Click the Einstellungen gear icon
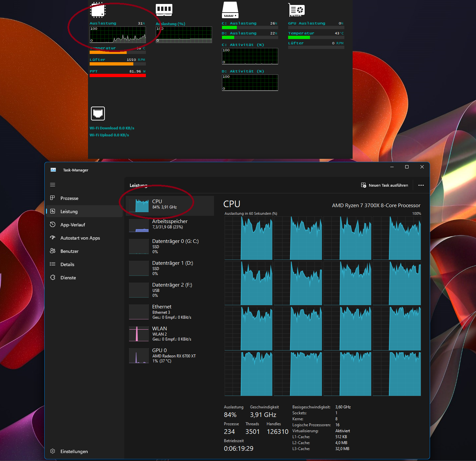 tap(53, 451)
